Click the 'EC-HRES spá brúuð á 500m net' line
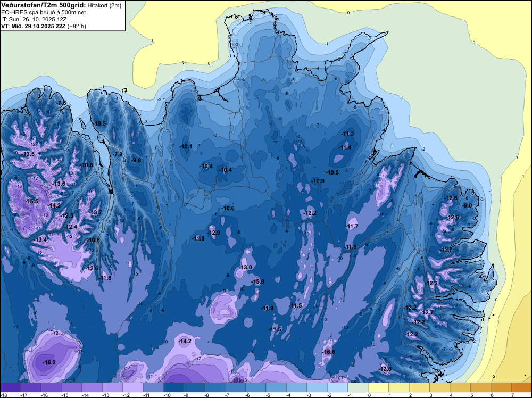The width and height of the screenshot is (532, 398). [44, 12]
